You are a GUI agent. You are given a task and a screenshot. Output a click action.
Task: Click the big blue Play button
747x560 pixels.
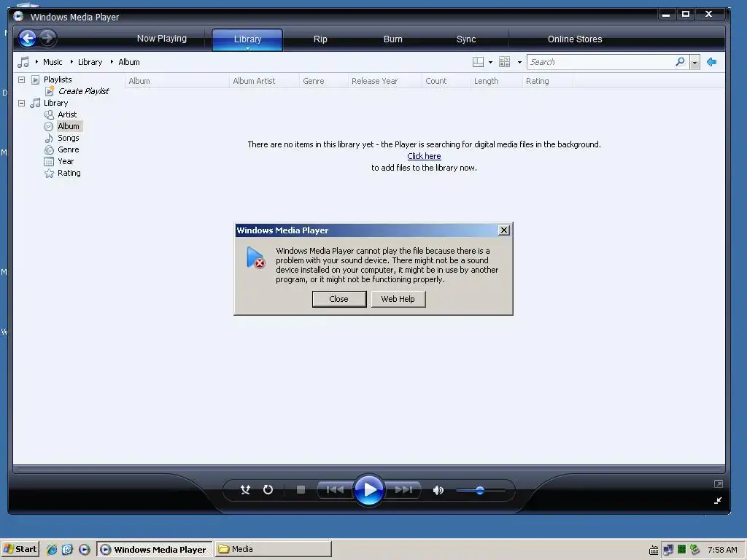click(368, 489)
